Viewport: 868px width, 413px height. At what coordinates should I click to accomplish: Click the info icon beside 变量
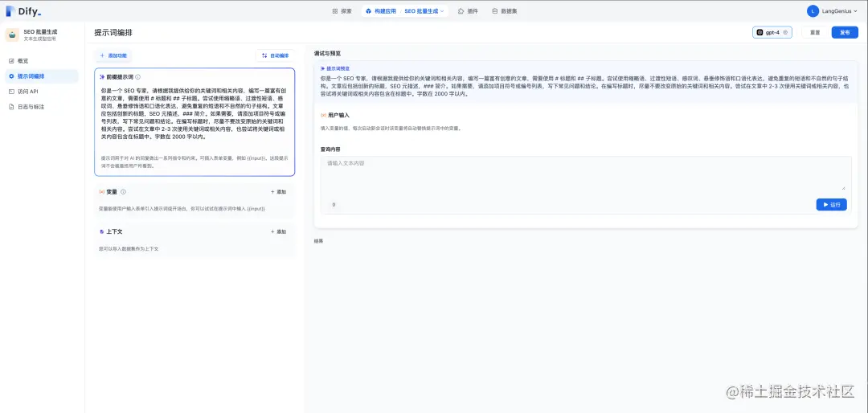click(124, 191)
